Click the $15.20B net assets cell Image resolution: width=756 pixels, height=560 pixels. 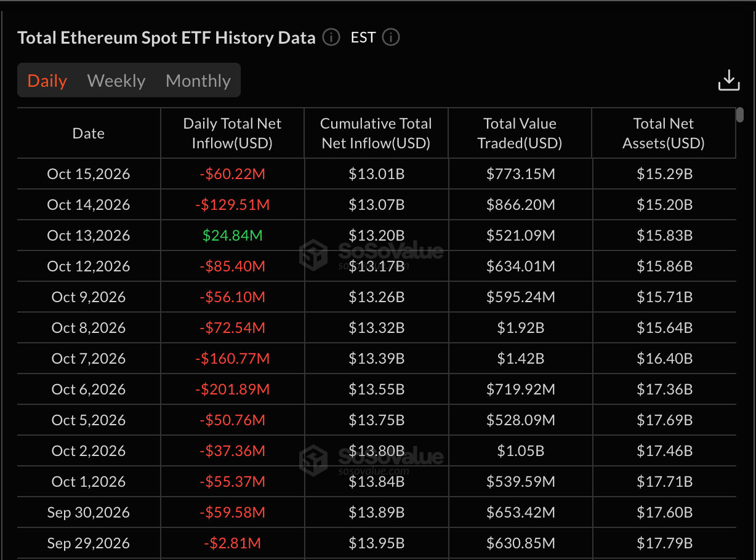[x=665, y=205]
